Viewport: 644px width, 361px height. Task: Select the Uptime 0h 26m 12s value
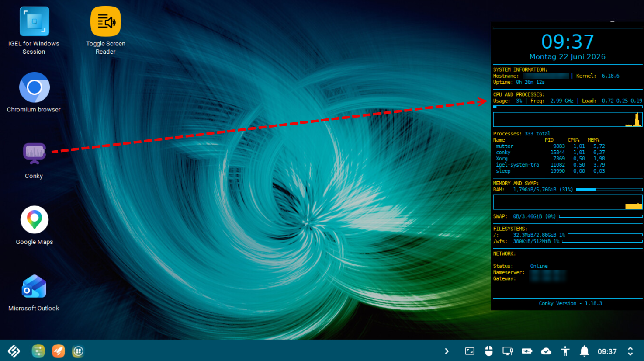pos(530,82)
